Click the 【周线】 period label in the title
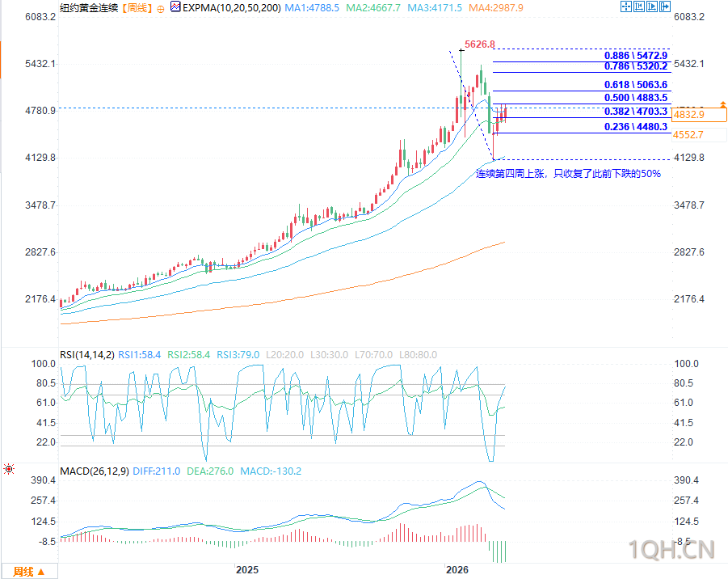 click(136, 8)
